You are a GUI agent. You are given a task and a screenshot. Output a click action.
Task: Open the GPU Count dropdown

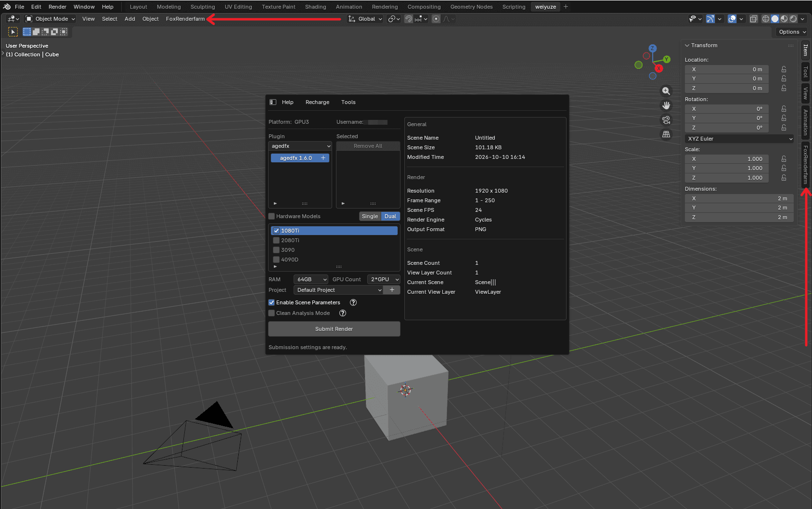384,279
